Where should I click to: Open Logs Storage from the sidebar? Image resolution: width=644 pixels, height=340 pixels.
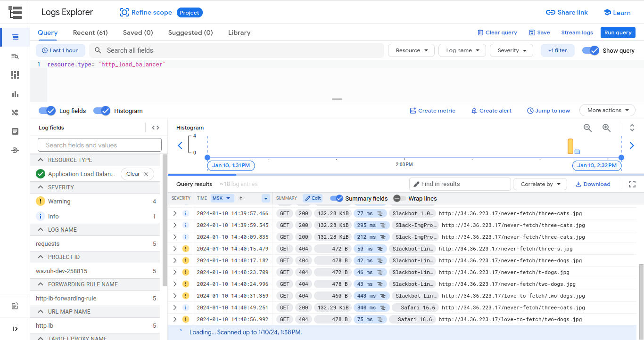pos(15,131)
